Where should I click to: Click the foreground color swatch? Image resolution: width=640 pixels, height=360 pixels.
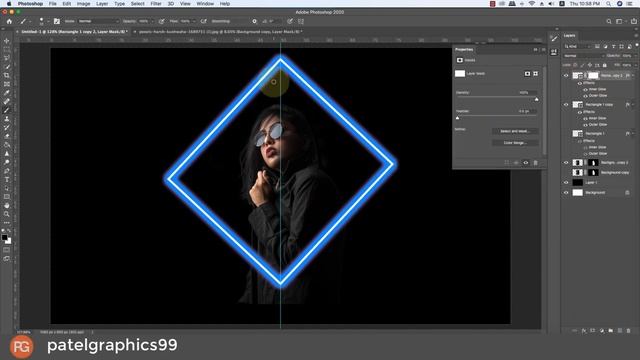pos(4,238)
